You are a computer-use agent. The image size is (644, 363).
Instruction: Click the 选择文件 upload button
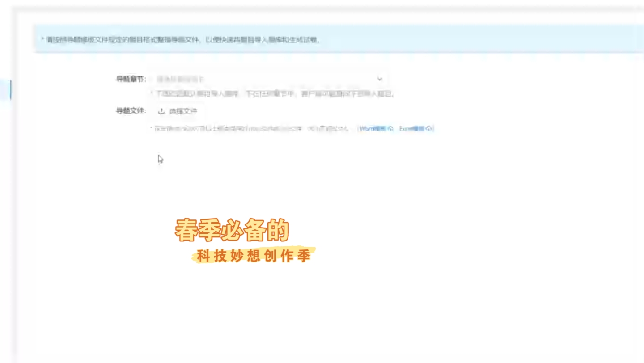coord(178,111)
